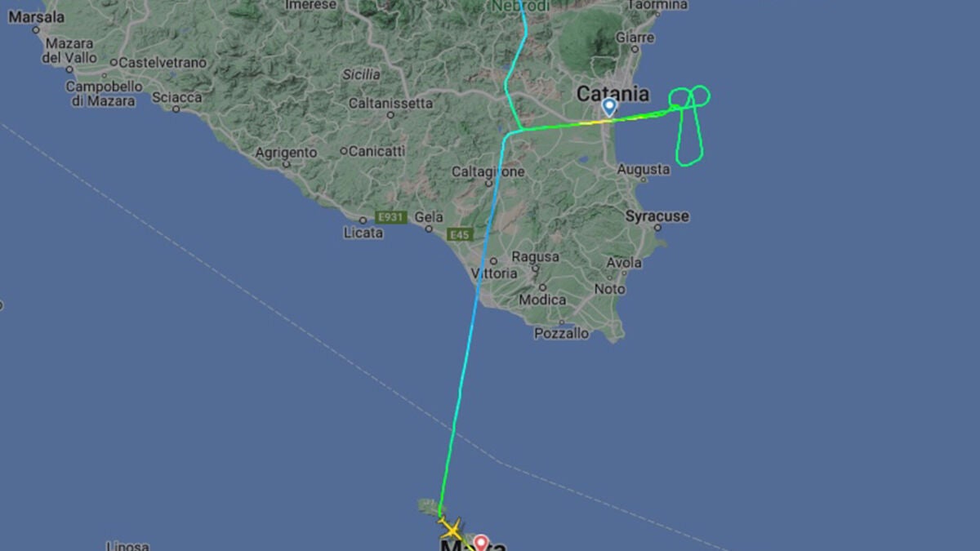Click the Canicattì city marker dot

point(344,151)
